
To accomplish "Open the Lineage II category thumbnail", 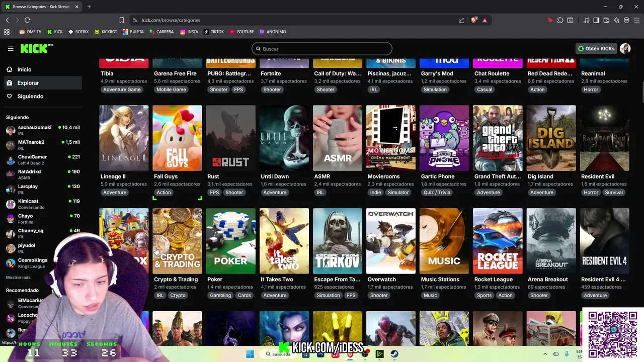I will [124, 138].
